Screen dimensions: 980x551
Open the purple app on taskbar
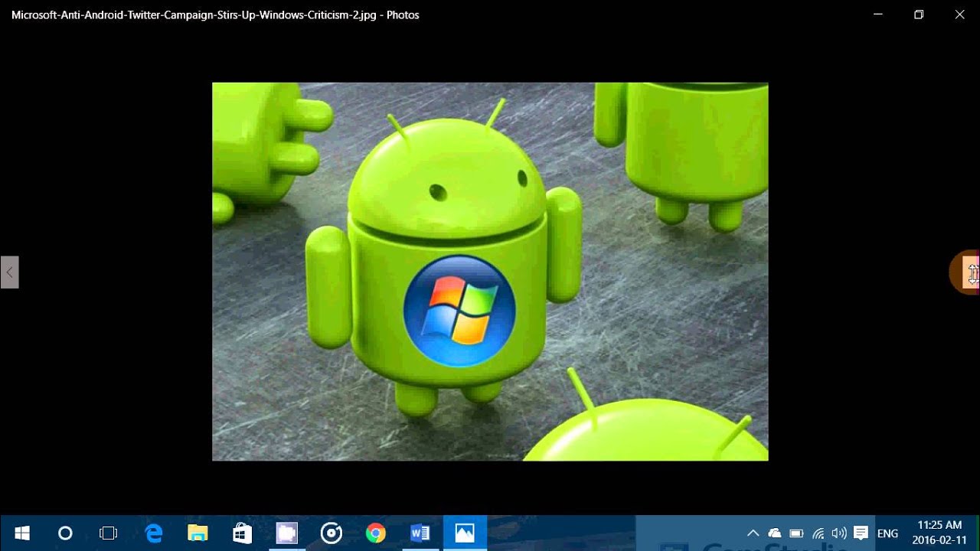click(x=287, y=533)
